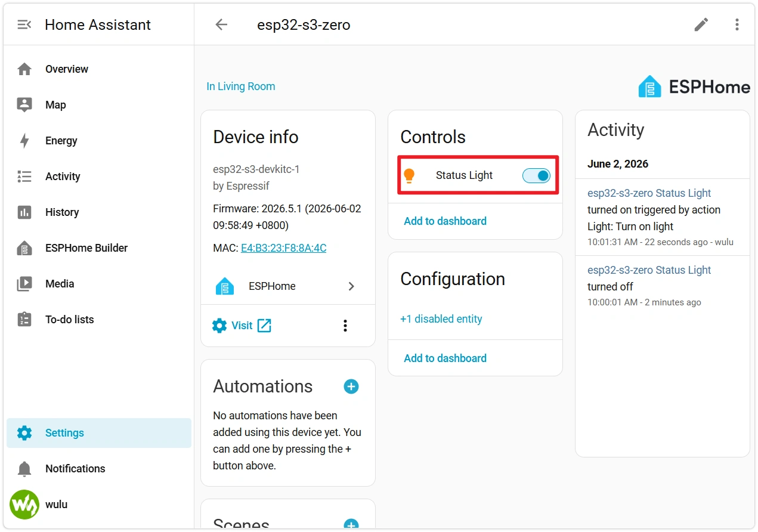Add a new automation with plus icon
This screenshot has width=758, height=532.
tap(351, 386)
